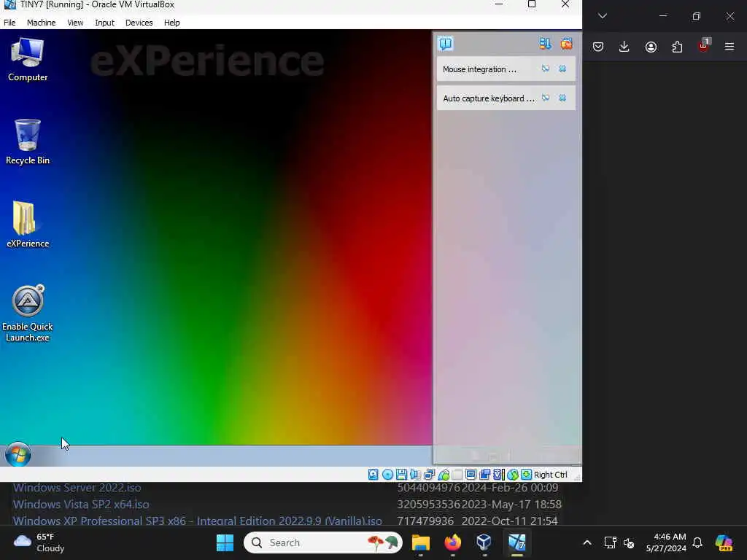Open VirtualBox Manager taskbar icon
Image resolution: width=747 pixels, height=560 pixels.
click(484, 542)
